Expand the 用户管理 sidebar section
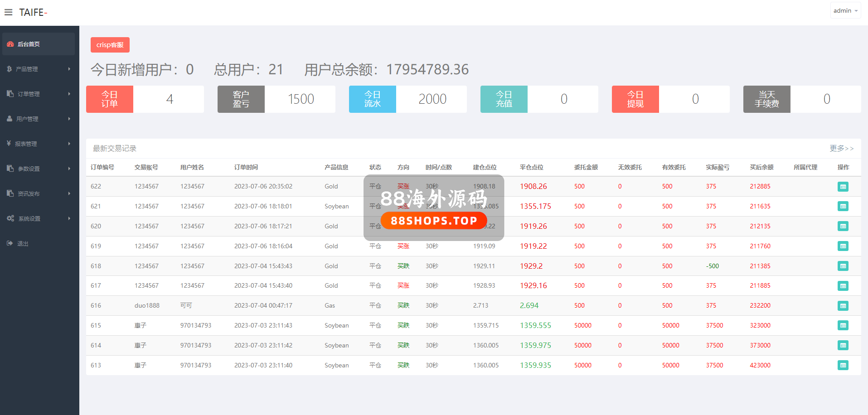Screen dimensions: 868x415 pyautogui.click(x=39, y=119)
